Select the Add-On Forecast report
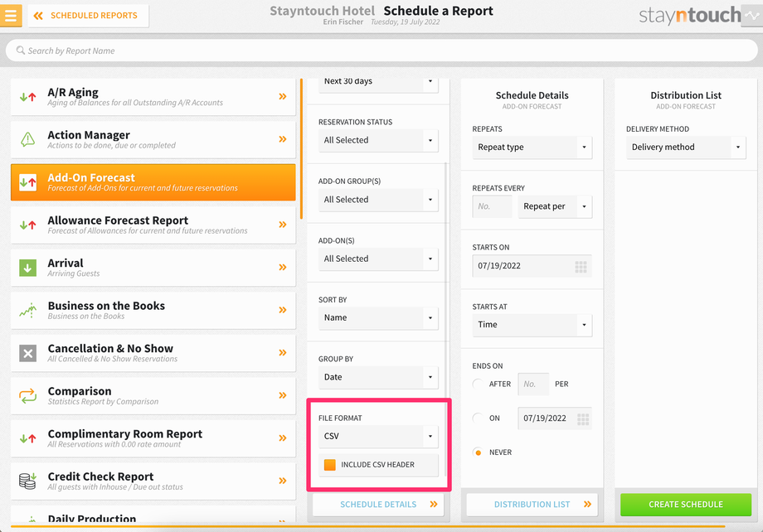Screen dimensions: 763x532 (x=153, y=182)
